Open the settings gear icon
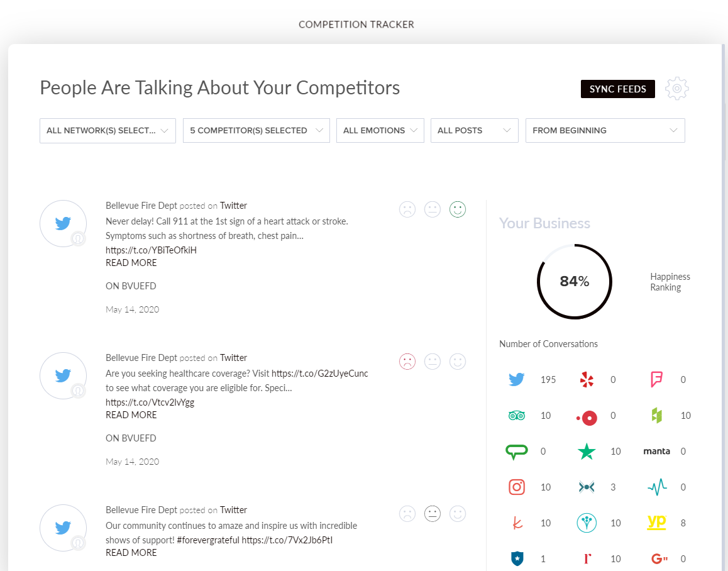 [677, 89]
